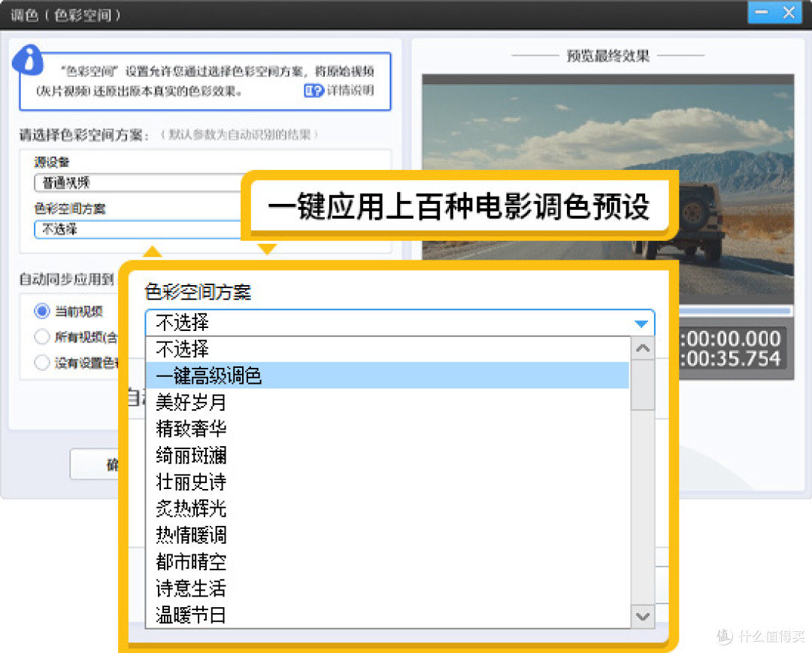Select the 没有设置色彩 radio button
The image size is (812, 653).
(x=42, y=363)
